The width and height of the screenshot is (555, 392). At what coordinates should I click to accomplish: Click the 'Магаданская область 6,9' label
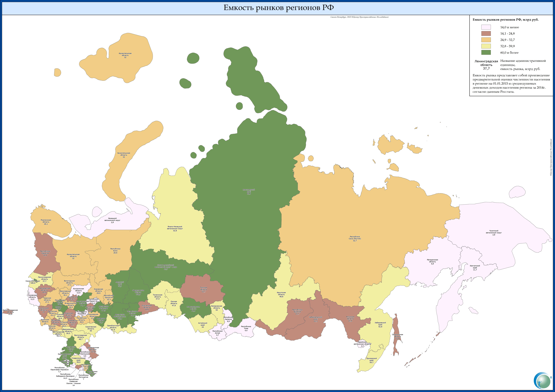[x=432, y=262]
